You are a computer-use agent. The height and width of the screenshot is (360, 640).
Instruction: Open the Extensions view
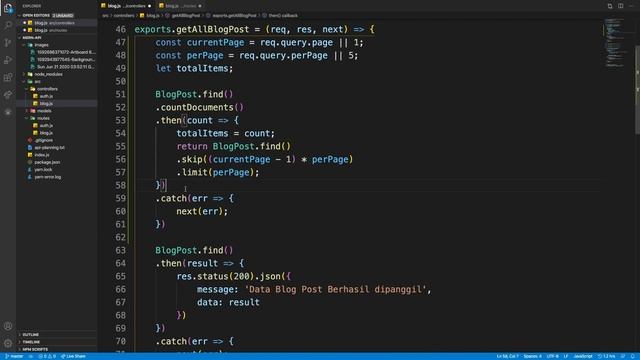click(x=8, y=77)
